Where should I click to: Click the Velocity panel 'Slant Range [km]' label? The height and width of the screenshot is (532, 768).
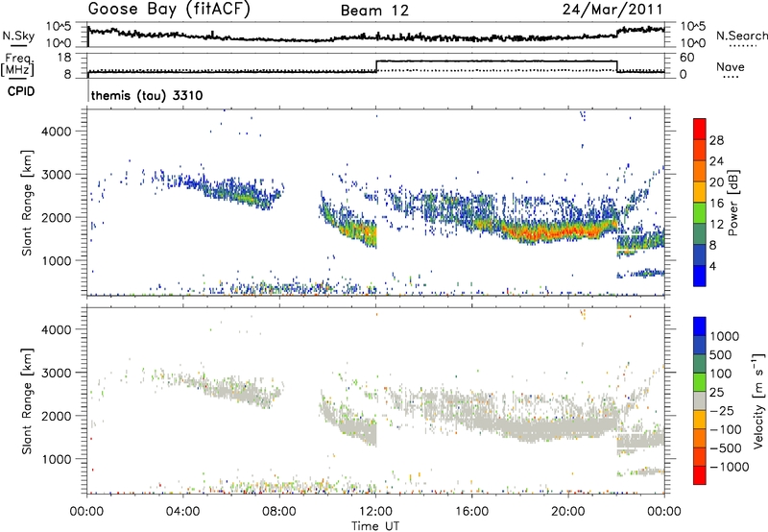[x=27, y=400]
